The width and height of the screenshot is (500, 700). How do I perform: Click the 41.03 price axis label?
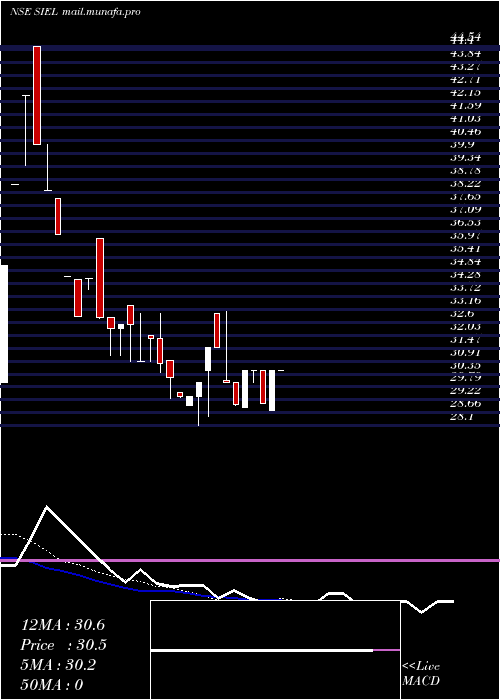point(465,119)
